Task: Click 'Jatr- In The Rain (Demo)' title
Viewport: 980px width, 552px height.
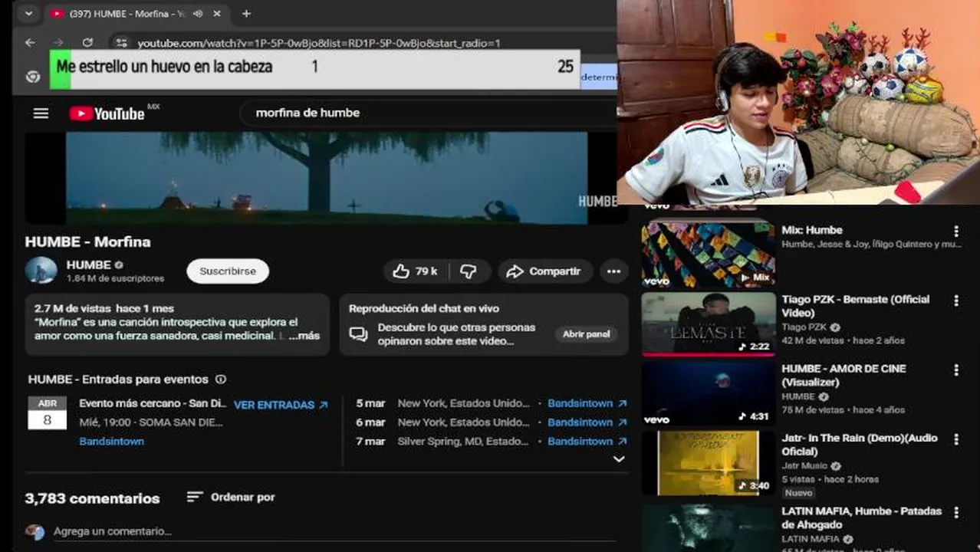Action: coord(860,445)
